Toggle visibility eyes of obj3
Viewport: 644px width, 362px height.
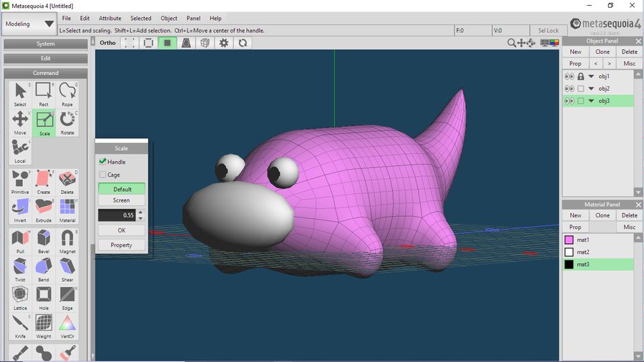click(569, 101)
